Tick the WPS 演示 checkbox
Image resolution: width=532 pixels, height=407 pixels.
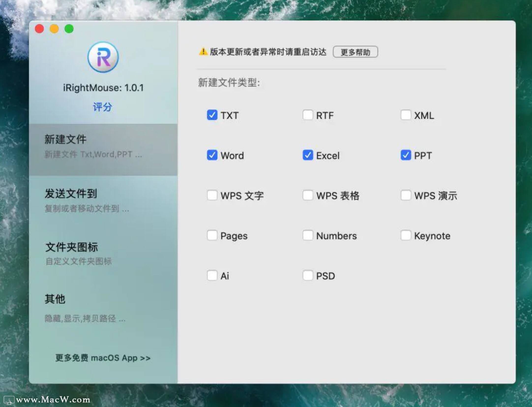click(406, 195)
